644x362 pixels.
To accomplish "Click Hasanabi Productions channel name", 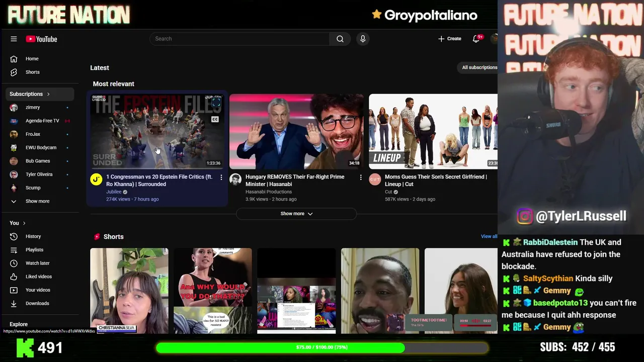I will (x=269, y=192).
